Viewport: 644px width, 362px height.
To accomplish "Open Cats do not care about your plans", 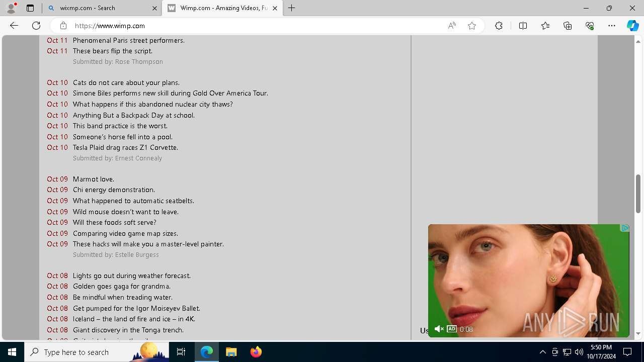I will point(126,82).
